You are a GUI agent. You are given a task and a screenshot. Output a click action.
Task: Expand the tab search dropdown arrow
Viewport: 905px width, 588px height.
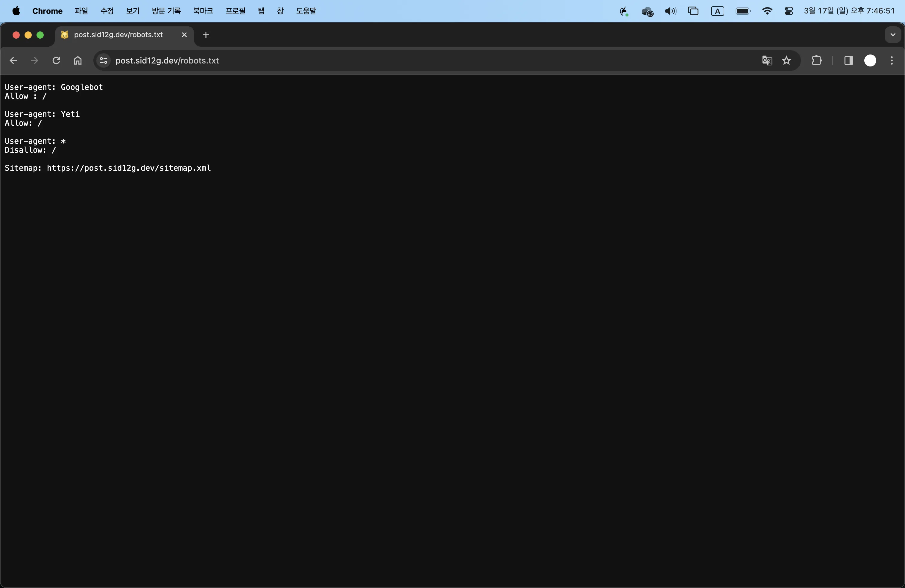tap(893, 35)
